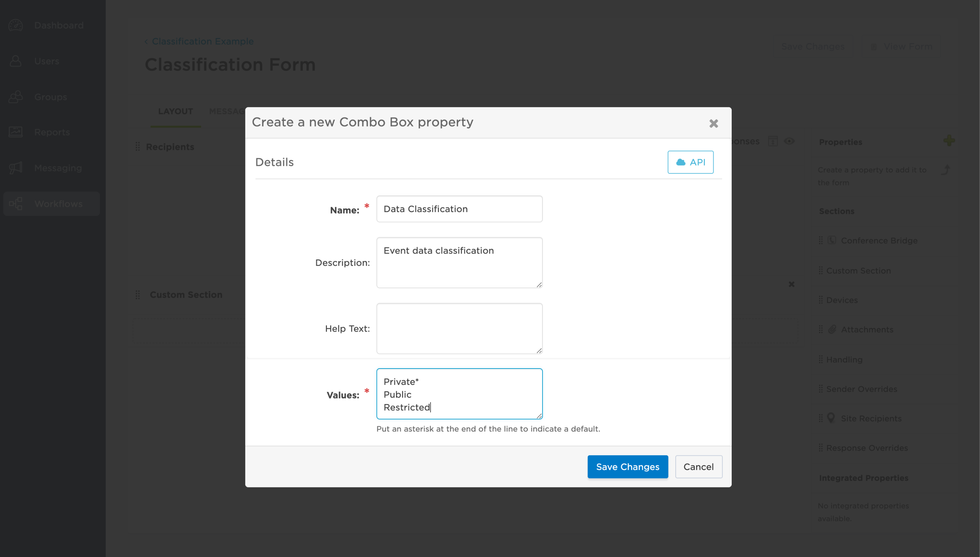Grab the Custom Section drag handle in layout
Viewport: 980px width, 557px height.
coord(138,294)
